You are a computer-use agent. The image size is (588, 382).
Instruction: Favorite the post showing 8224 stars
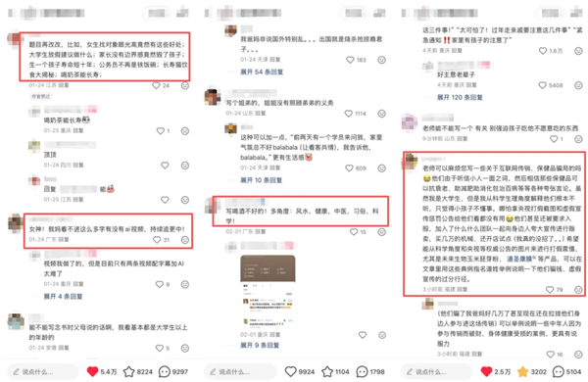click(129, 371)
